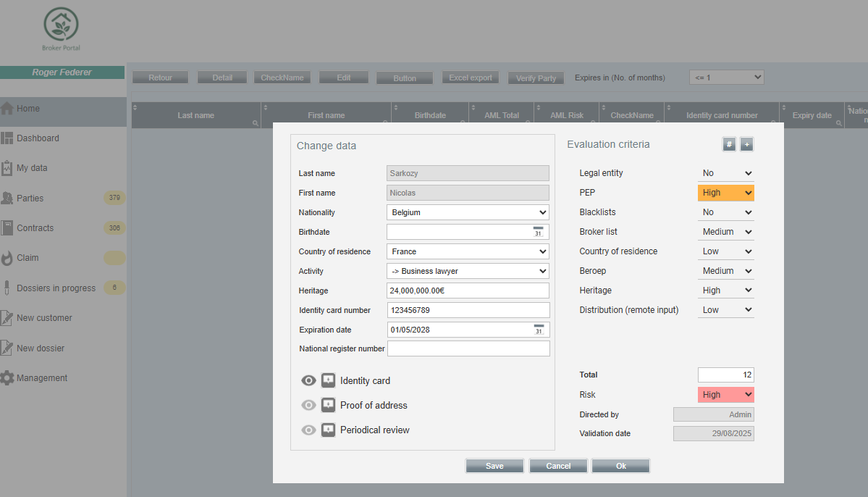Open Expiration date calendar picker icon
The width and height of the screenshot is (868, 497).
538,330
